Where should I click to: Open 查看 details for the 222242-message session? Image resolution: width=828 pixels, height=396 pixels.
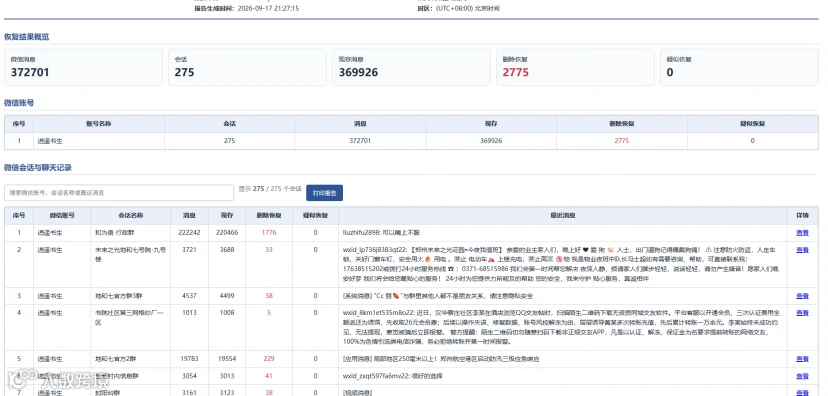[802, 233]
